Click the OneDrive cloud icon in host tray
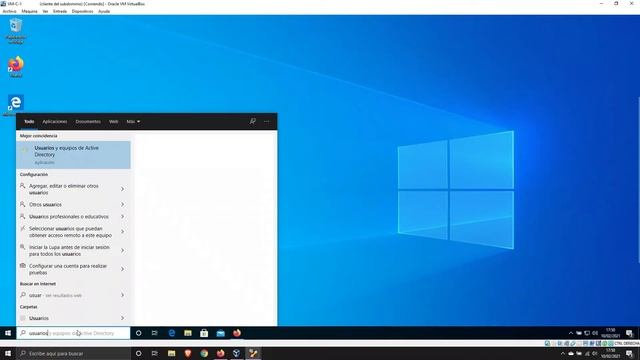Viewport: 640px width, 360px height. click(x=571, y=353)
